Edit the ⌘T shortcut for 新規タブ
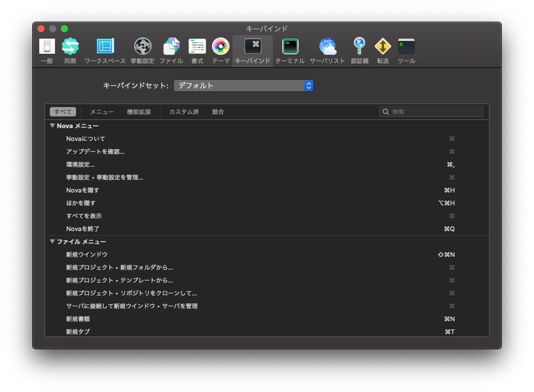 450,332
